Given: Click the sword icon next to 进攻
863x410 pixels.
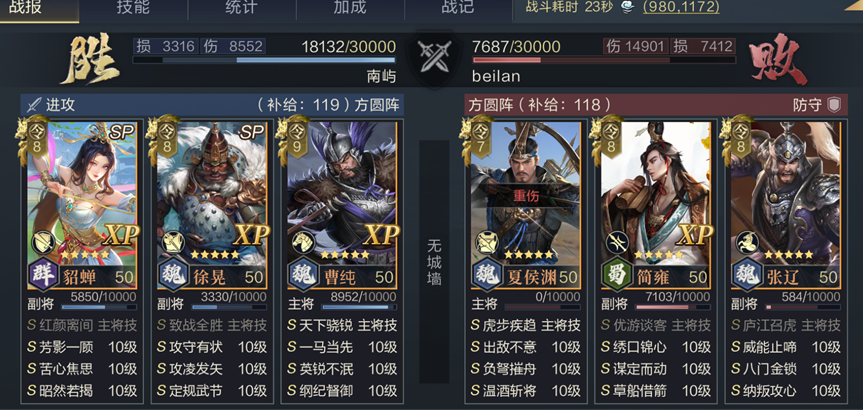Looking at the screenshot, I should click(34, 105).
